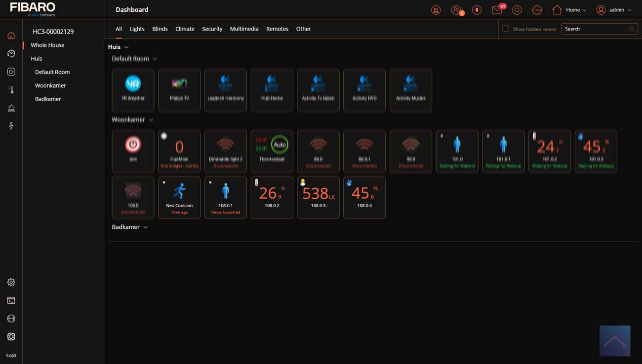Click the support lifebuoy icon in sidebar
This screenshot has width=642, height=364.
pos(11,336)
